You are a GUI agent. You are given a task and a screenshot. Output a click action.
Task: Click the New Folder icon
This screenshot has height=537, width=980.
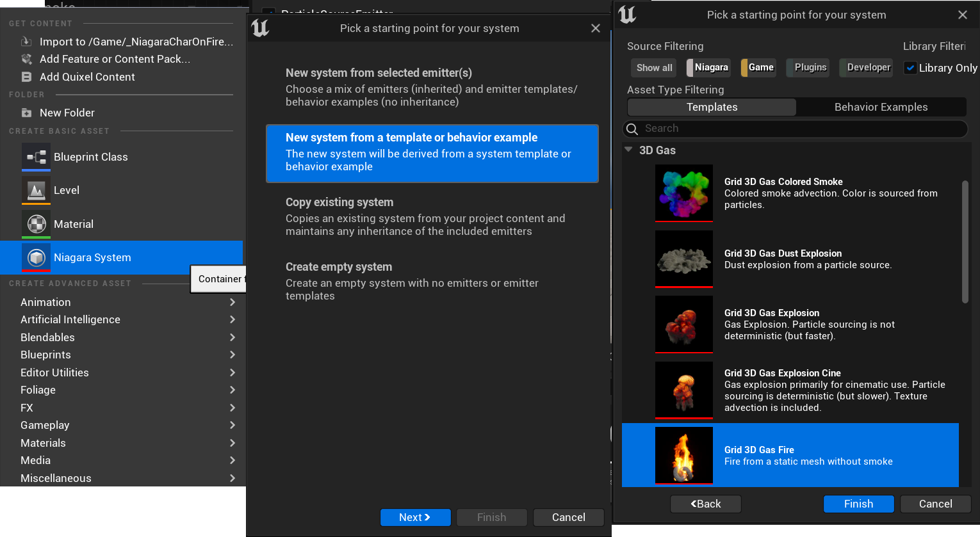[26, 113]
